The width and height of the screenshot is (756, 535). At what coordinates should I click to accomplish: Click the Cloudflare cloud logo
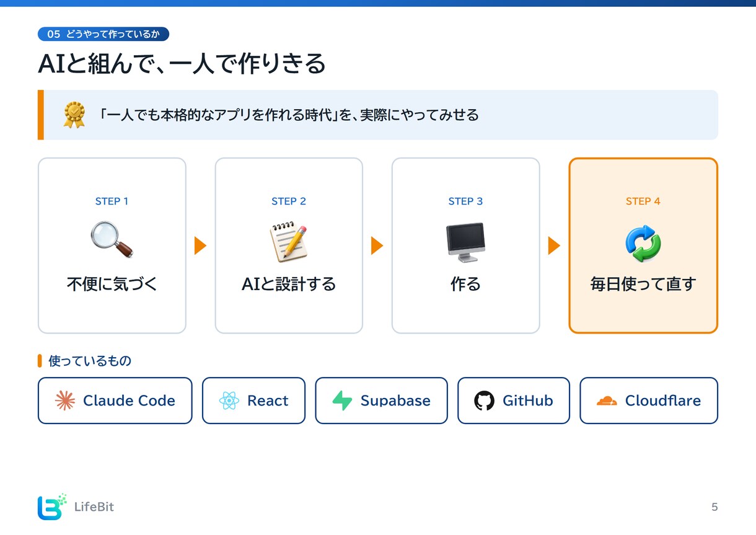click(607, 401)
